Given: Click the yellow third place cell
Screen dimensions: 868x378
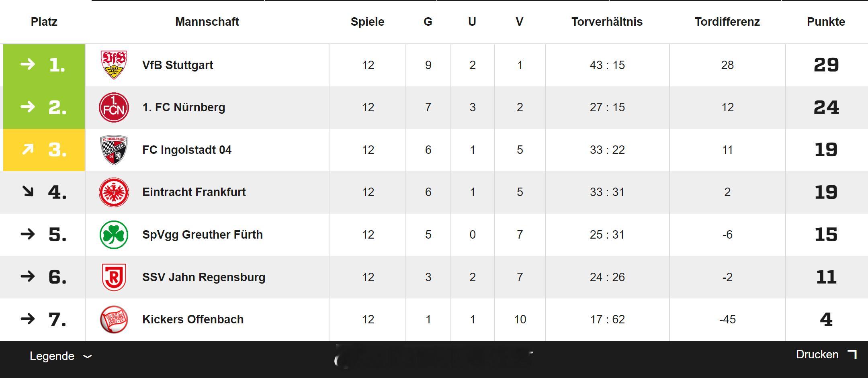Looking at the screenshot, I should pyautogui.click(x=44, y=150).
